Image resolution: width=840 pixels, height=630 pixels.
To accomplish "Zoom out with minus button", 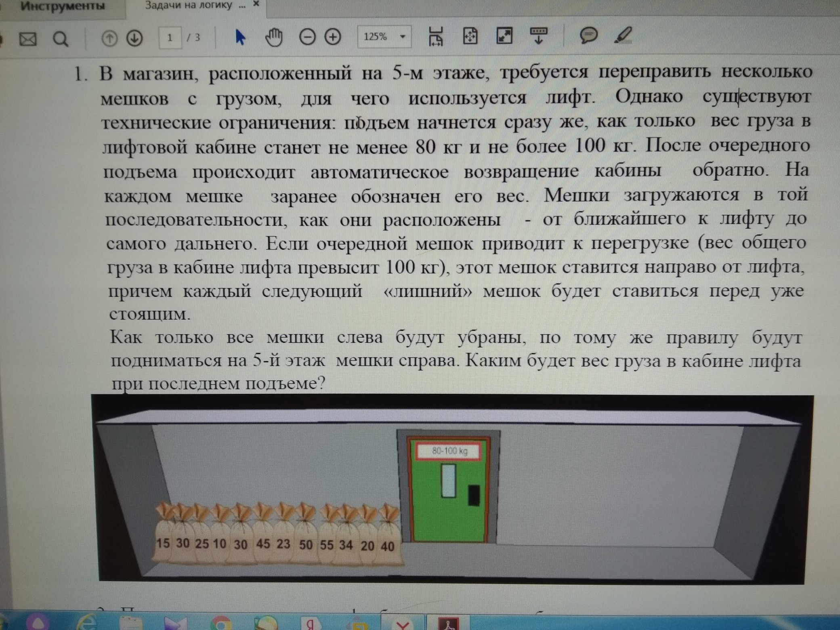I will point(307,37).
